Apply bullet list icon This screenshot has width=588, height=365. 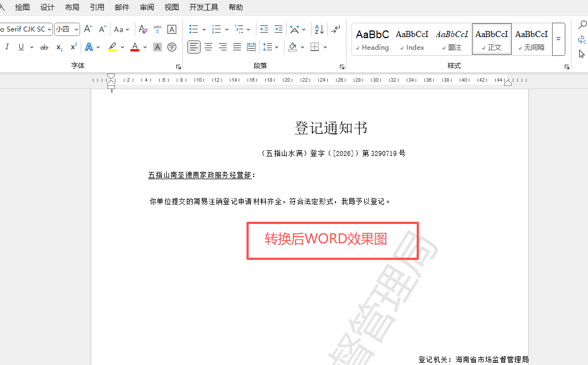pos(193,29)
